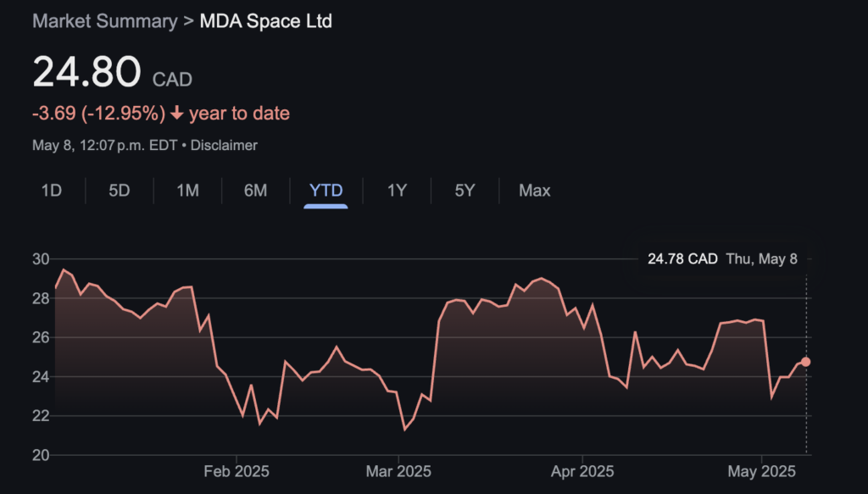Click the May 8, 12:07 p.m. EDT timestamp
Image resolution: width=868 pixels, height=494 pixels.
[x=105, y=146]
